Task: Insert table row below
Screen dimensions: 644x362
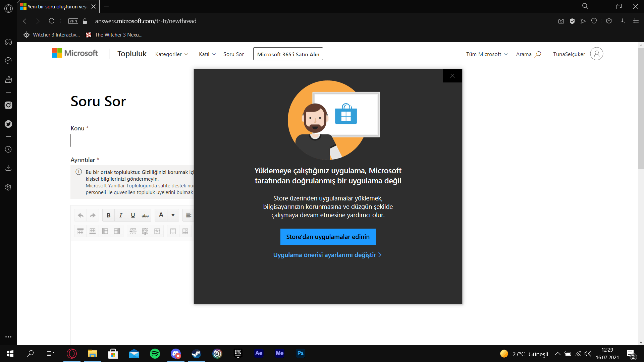Action: pos(93,231)
